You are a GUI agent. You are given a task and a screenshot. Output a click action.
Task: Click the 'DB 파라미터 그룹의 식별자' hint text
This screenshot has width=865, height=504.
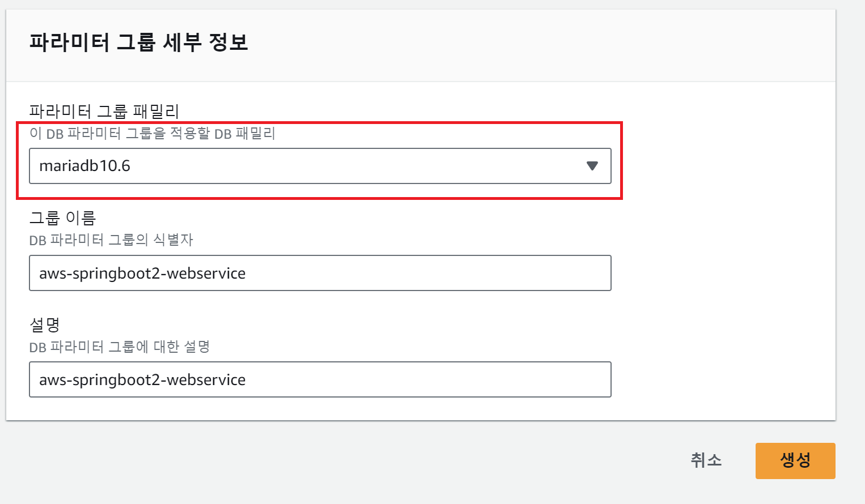coord(111,240)
